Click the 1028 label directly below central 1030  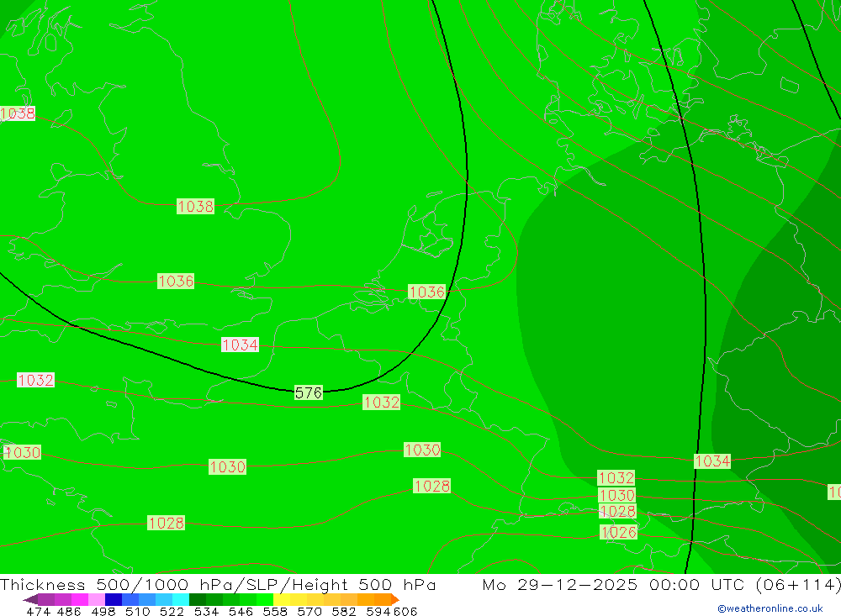pyautogui.click(x=431, y=487)
